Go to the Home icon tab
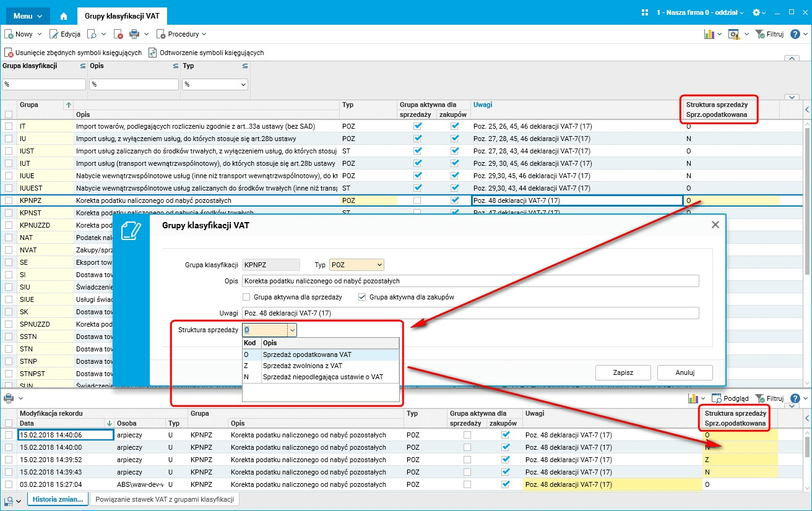 pyautogui.click(x=63, y=15)
